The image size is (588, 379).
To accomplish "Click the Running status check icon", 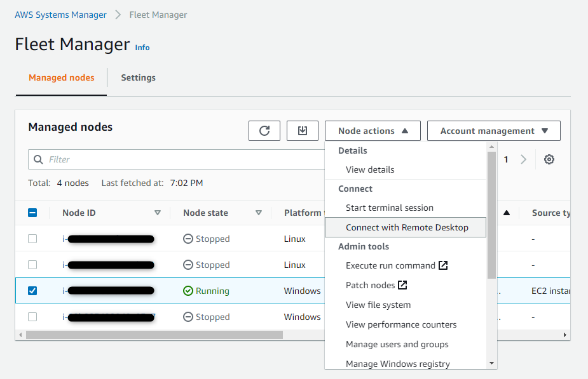I will point(188,291).
